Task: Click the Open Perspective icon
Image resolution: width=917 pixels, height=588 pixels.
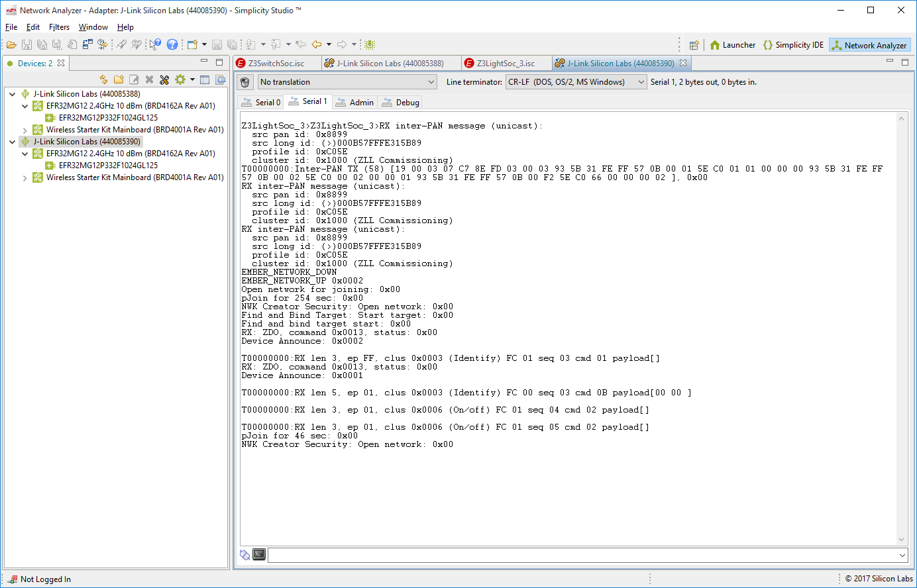Action: tap(694, 45)
